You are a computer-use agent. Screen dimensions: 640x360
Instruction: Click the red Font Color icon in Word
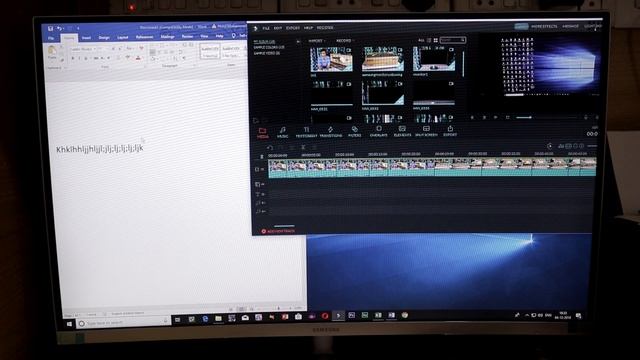coord(138,58)
